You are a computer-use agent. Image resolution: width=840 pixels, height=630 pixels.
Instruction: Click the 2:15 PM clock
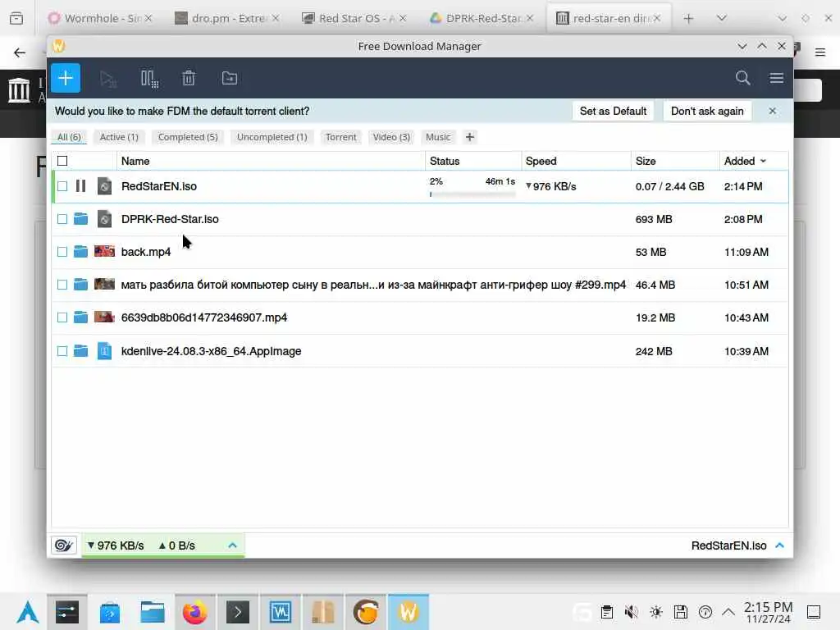pos(768,612)
